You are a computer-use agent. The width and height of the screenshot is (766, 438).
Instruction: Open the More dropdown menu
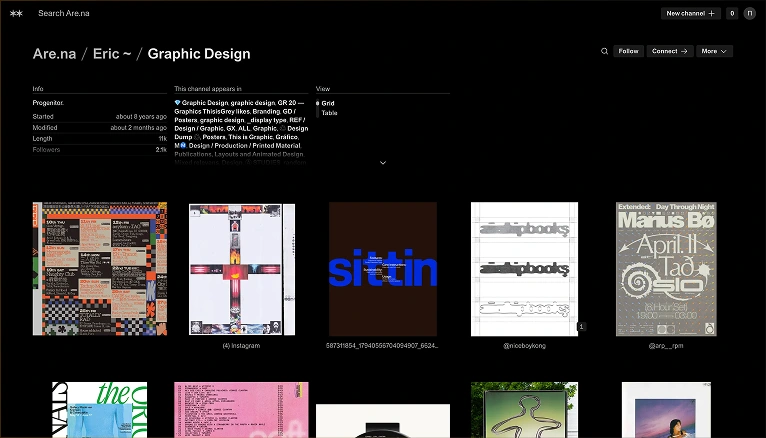pyautogui.click(x=714, y=51)
